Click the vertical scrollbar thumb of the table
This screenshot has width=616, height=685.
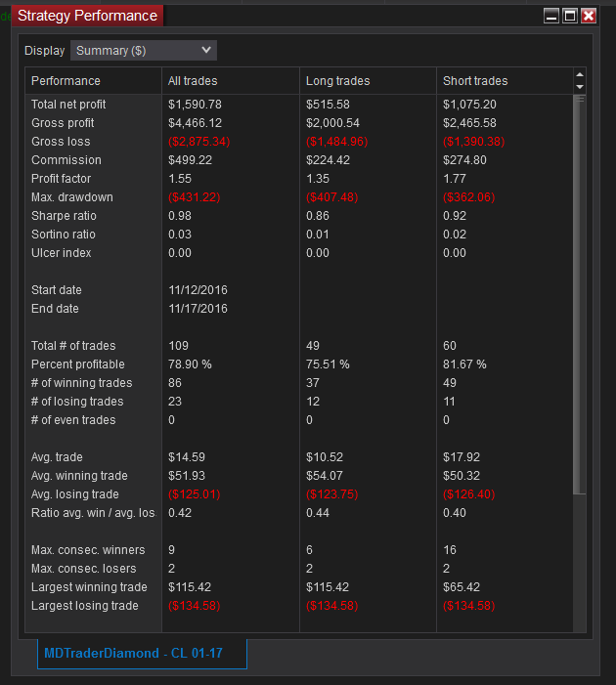580,293
